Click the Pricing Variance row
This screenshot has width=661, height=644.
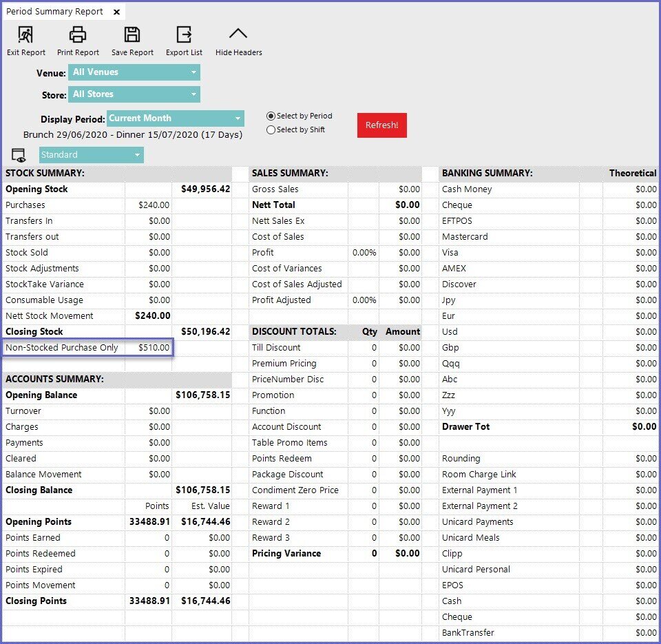point(286,554)
